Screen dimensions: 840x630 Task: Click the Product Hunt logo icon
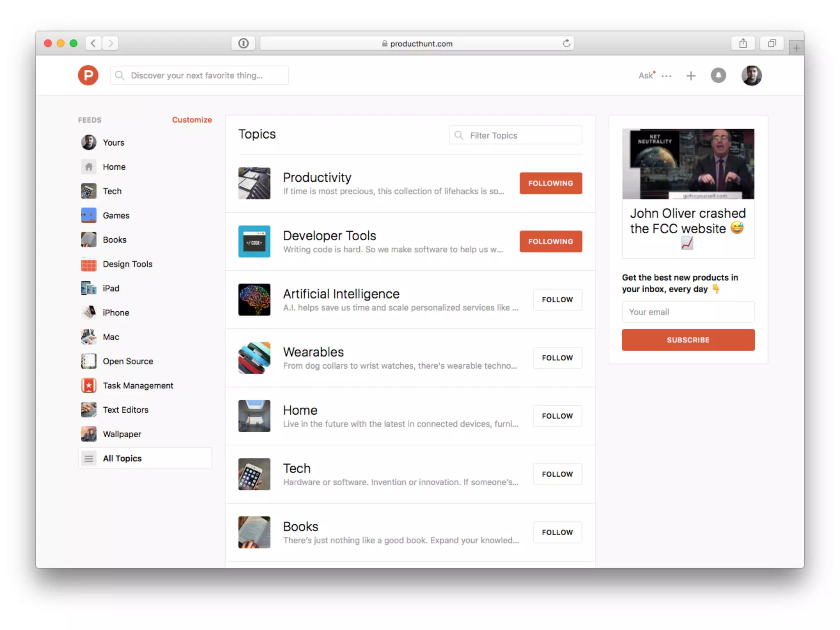(x=88, y=75)
